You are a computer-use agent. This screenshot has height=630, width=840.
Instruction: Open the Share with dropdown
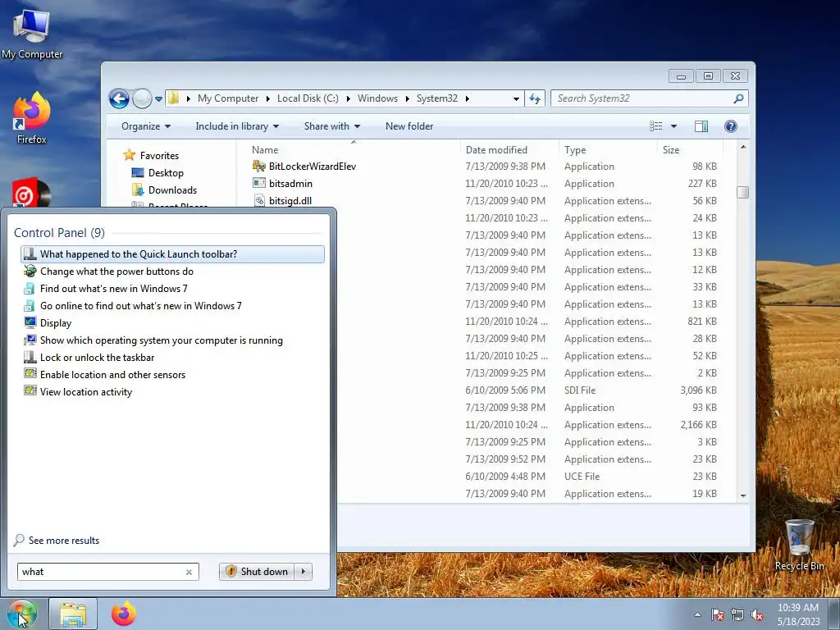332,126
